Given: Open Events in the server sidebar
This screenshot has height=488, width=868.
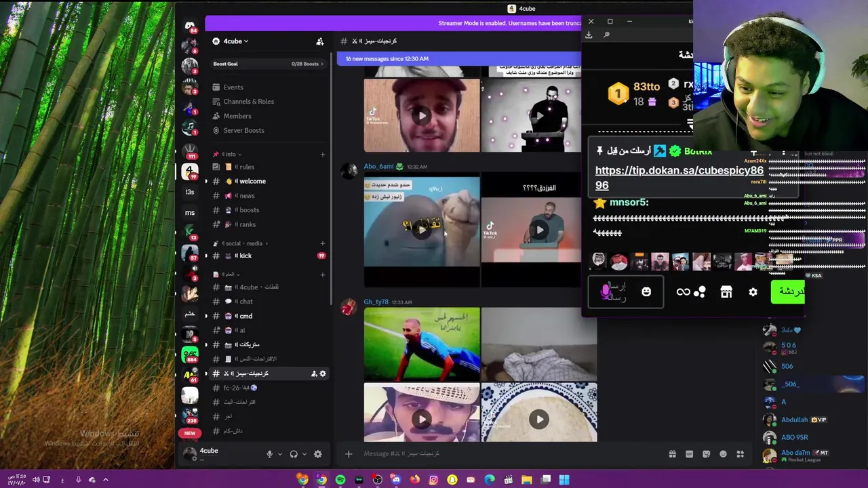Looking at the screenshot, I should coord(233,87).
